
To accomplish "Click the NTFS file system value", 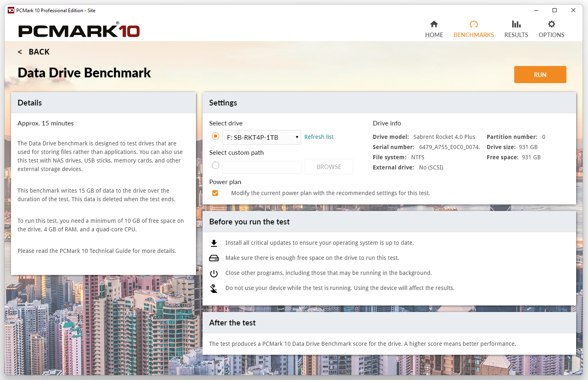I will click(x=418, y=157).
